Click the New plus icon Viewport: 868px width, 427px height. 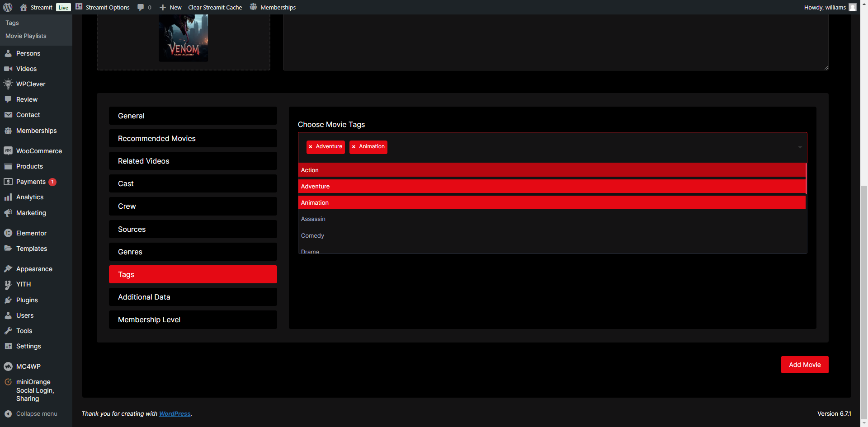pyautogui.click(x=163, y=8)
